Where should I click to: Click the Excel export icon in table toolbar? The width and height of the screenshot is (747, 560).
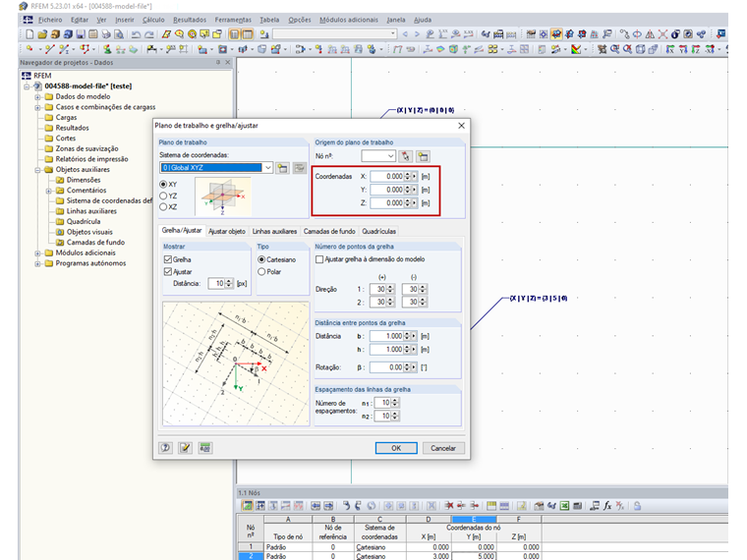coord(564,506)
